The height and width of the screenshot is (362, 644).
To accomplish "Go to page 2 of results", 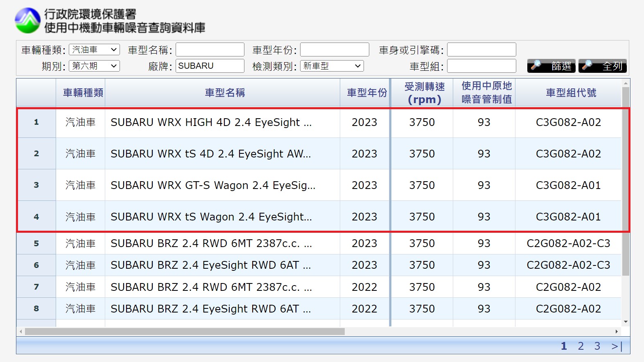I will 581,346.
